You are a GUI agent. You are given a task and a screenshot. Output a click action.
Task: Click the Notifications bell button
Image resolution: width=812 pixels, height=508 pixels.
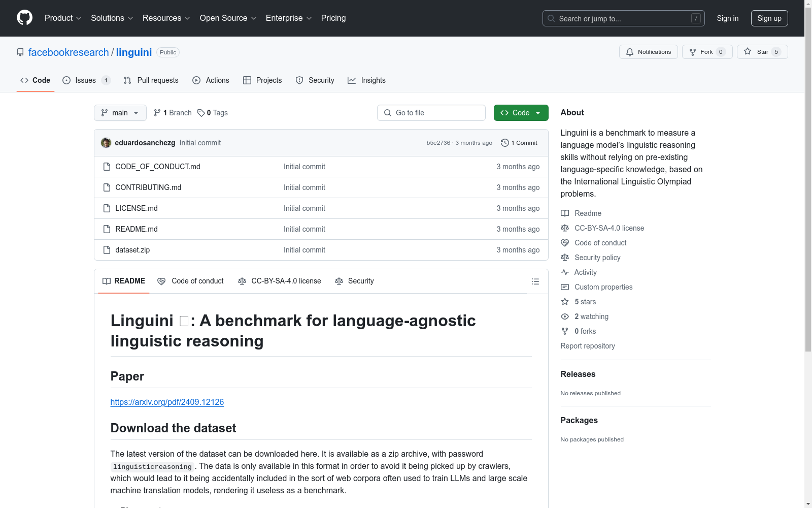click(x=648, y=52)
